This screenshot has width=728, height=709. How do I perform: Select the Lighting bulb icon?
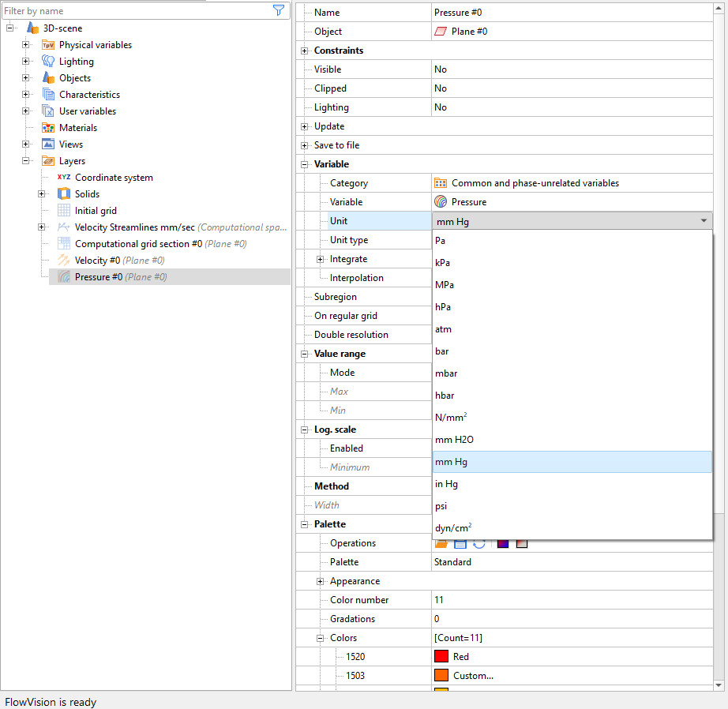tap(48, 62)
